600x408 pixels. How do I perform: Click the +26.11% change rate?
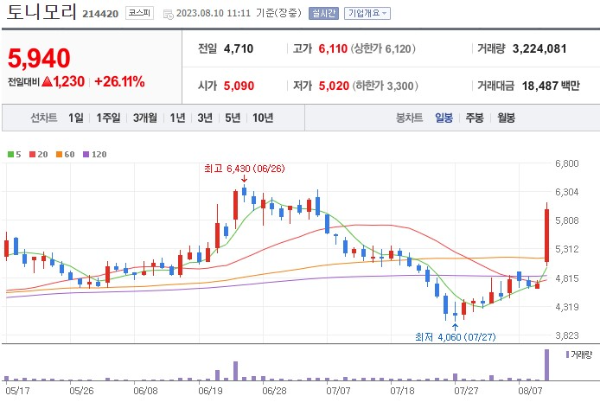(119, 82)
